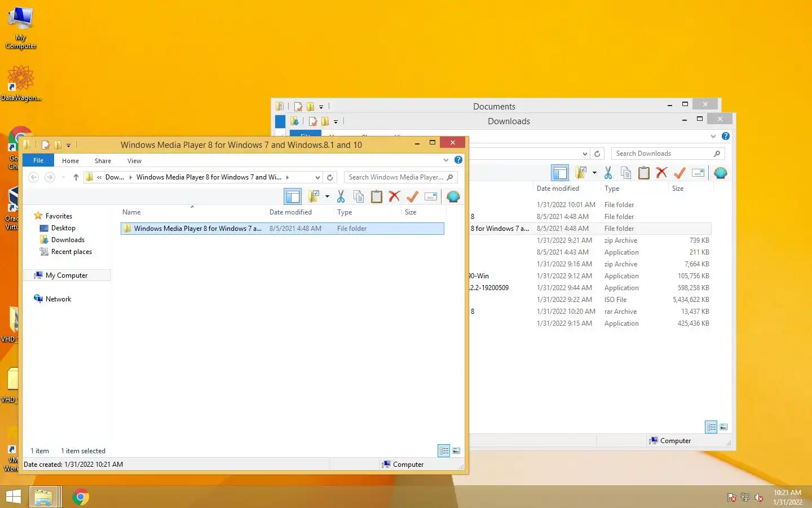The width and height of the screenshot is (812, 508).
Task: Click the Search Downloads field
Action: pos(668,154)
